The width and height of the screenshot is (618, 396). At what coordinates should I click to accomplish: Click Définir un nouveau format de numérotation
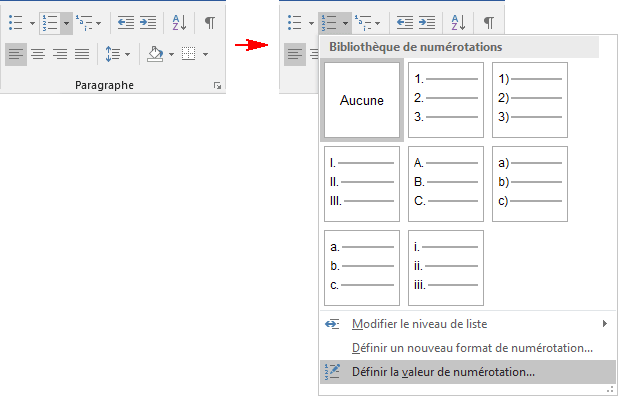[467, 348]
